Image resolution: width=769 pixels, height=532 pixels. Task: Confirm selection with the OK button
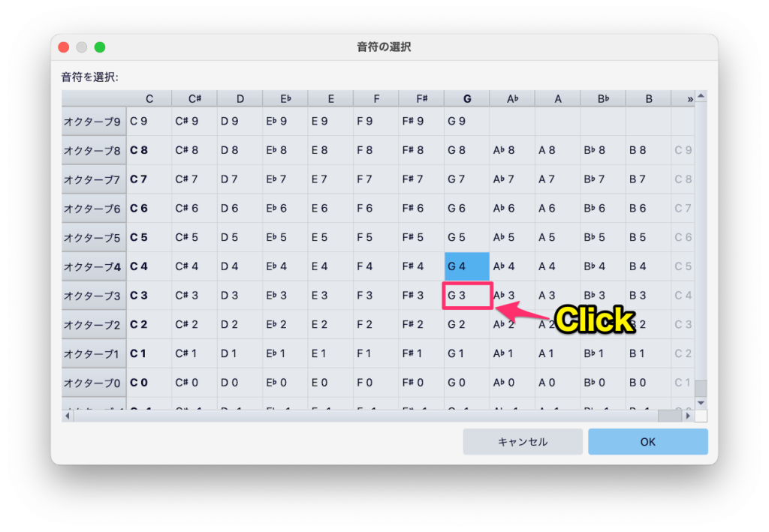(647, 442)
